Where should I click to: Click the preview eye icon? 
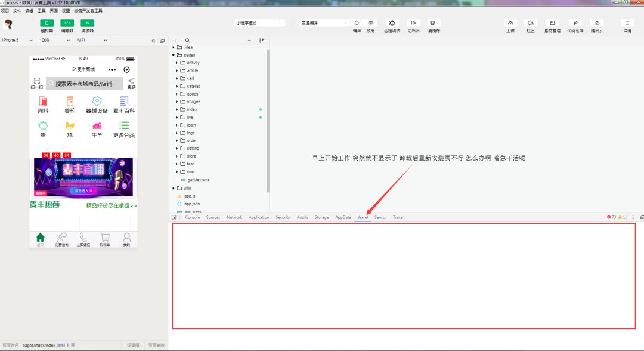coord(370,23)
